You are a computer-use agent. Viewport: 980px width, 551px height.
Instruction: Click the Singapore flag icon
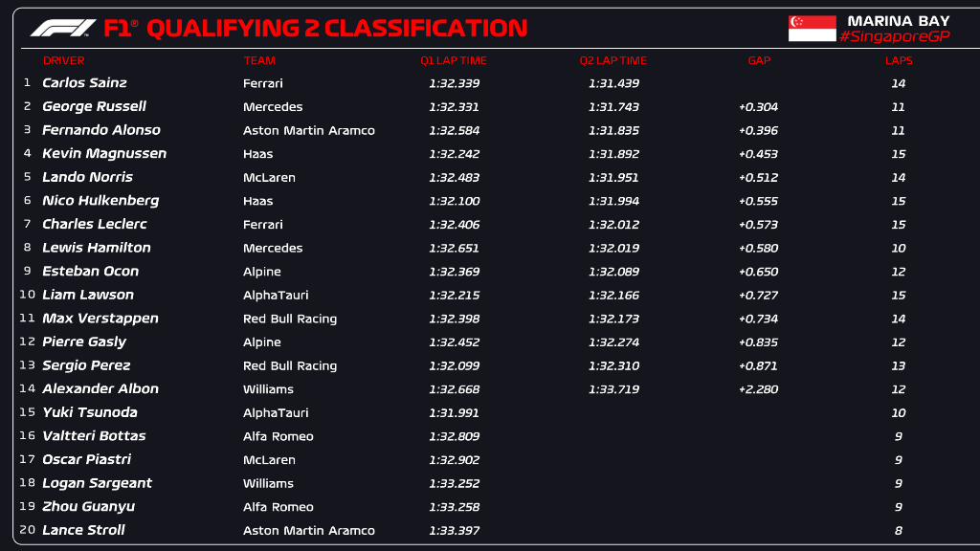tap(812, 28)
